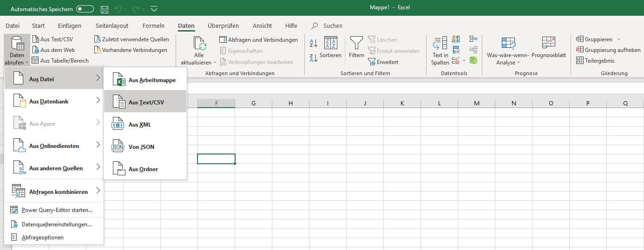Click the Sortieren icon

[330, 44]
